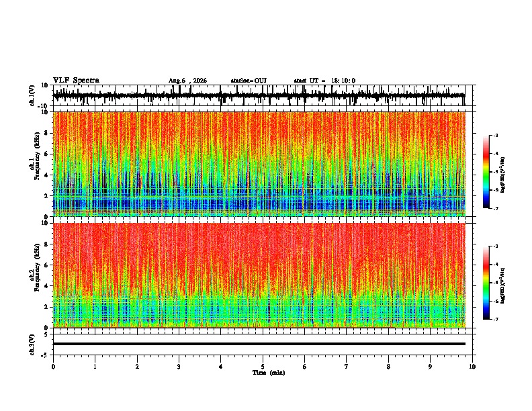Click the "-3" tick on ch.1 colorbar
The width and height of the screenshot is (532, 411).
click(496, 135)
